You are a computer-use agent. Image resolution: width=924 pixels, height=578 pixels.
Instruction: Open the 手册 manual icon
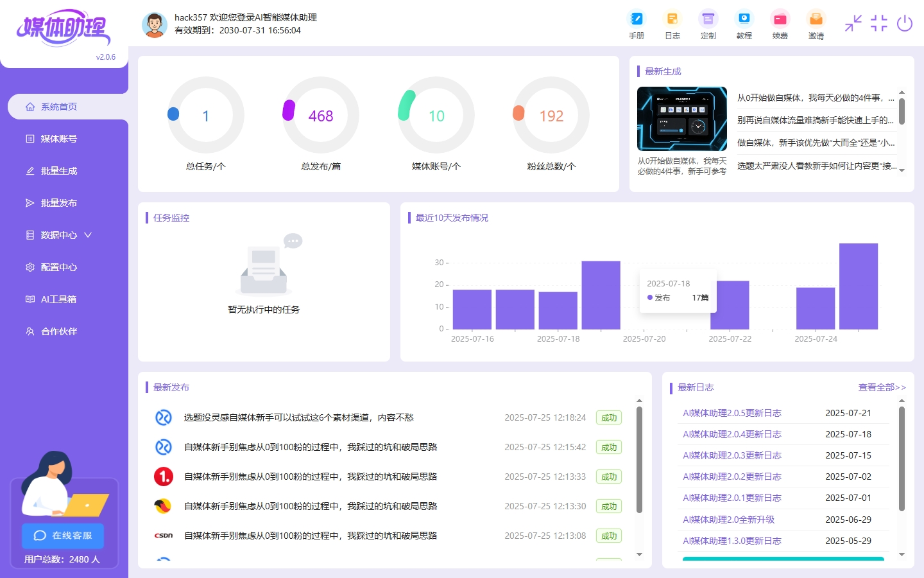637,24
